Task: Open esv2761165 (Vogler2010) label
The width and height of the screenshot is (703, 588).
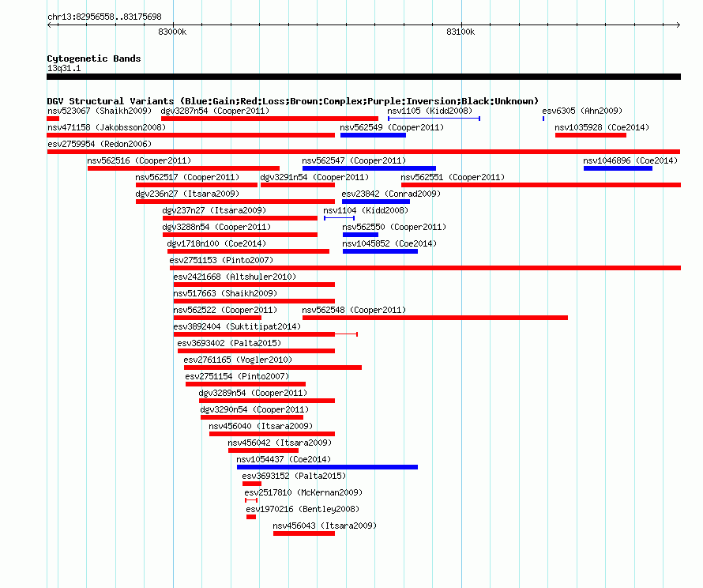Action: (x=238, y=360)
